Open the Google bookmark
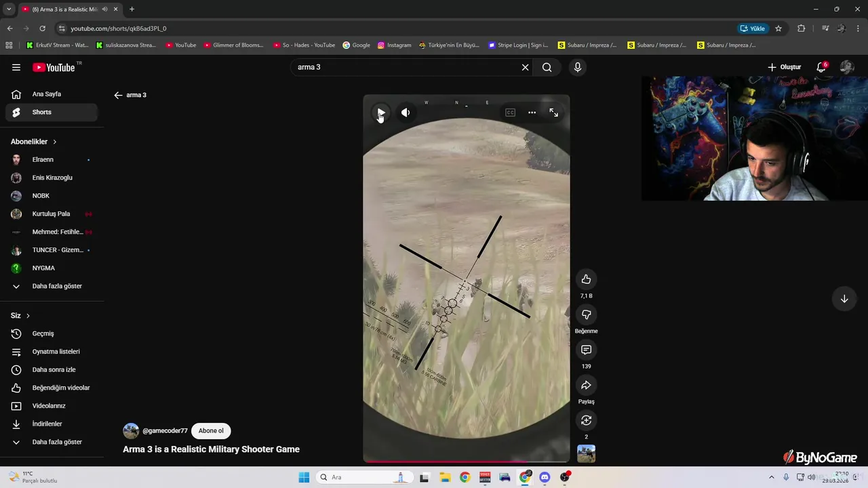Viewport: 868px width, 488px height. [356, 45]
